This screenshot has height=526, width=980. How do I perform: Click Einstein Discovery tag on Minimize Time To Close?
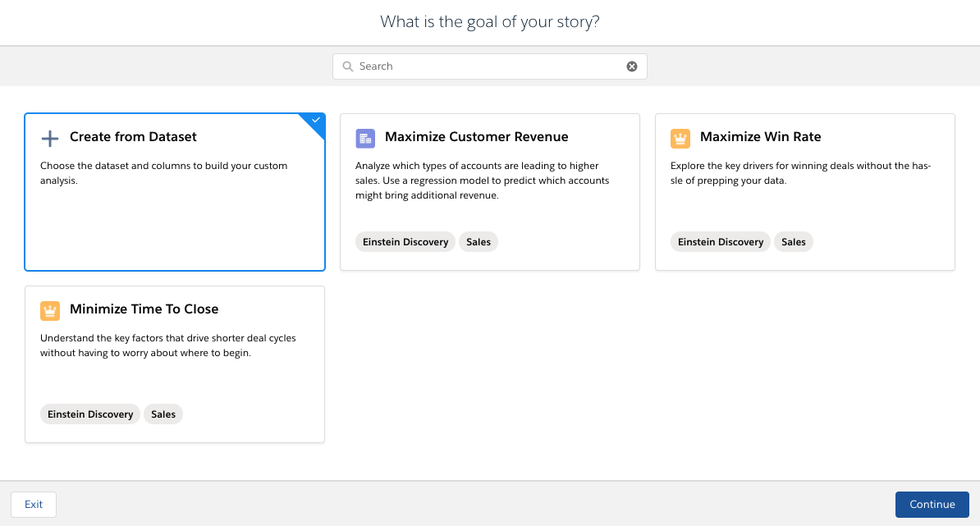tap(90, 414)
